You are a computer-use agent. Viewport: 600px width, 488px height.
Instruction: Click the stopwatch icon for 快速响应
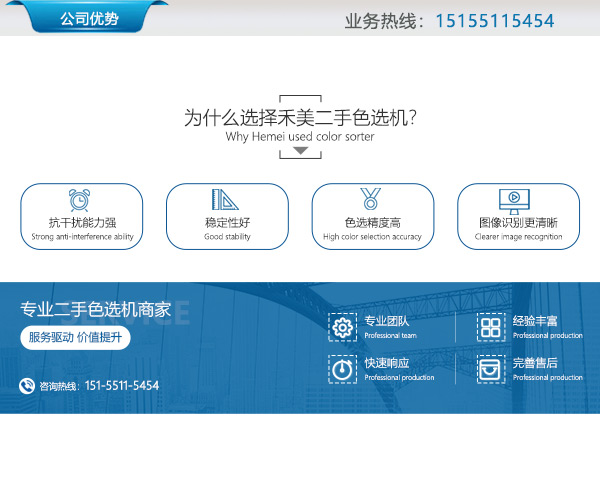(342, 369)
